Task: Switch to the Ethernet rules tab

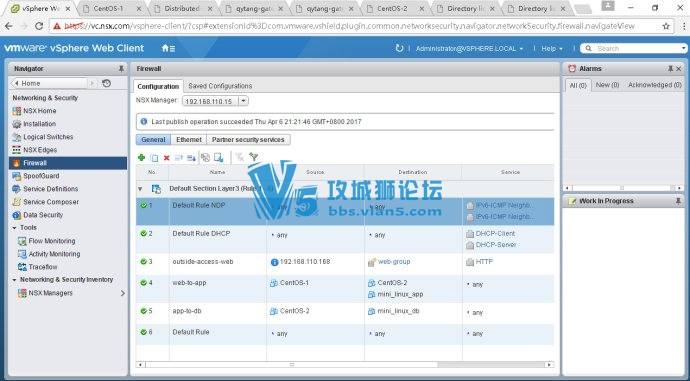Action: click(x=189, y=139)
